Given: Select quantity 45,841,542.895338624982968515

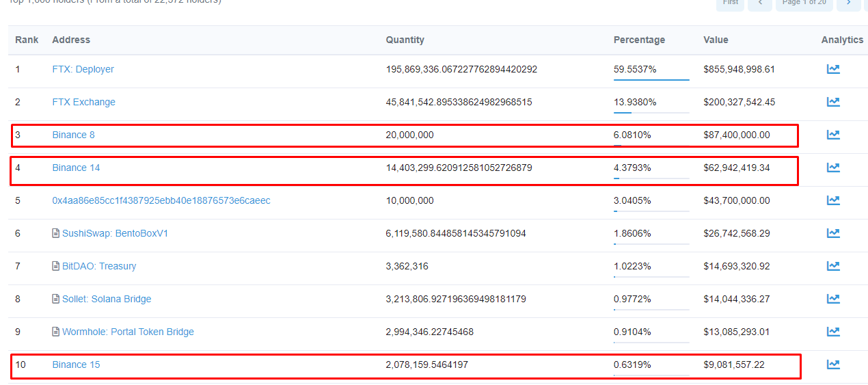Looking at the screenshot, I should pyautogui.click(x=459, y=102).
